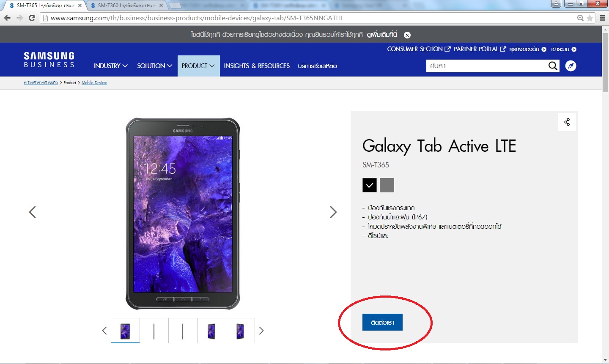Viewport: 609px width, 364px height.
Task: Move thumbnail strip to the right
Action: coord(261,331)
